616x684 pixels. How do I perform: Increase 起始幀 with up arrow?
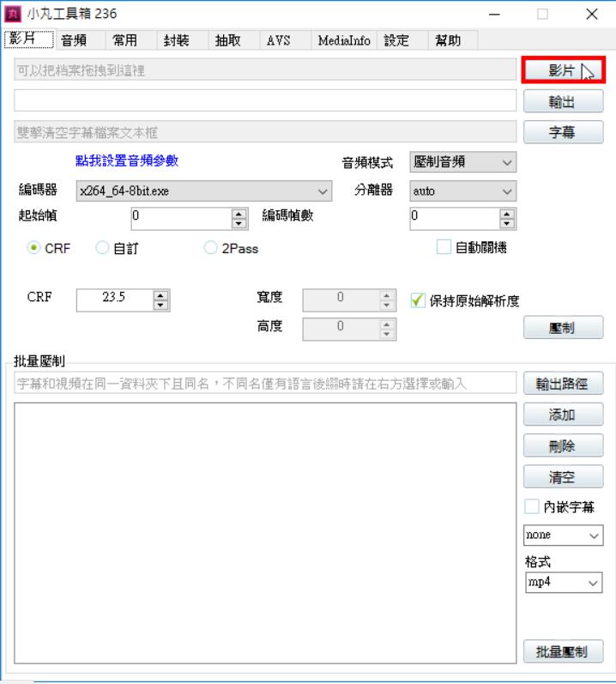[x=239, y=215]
